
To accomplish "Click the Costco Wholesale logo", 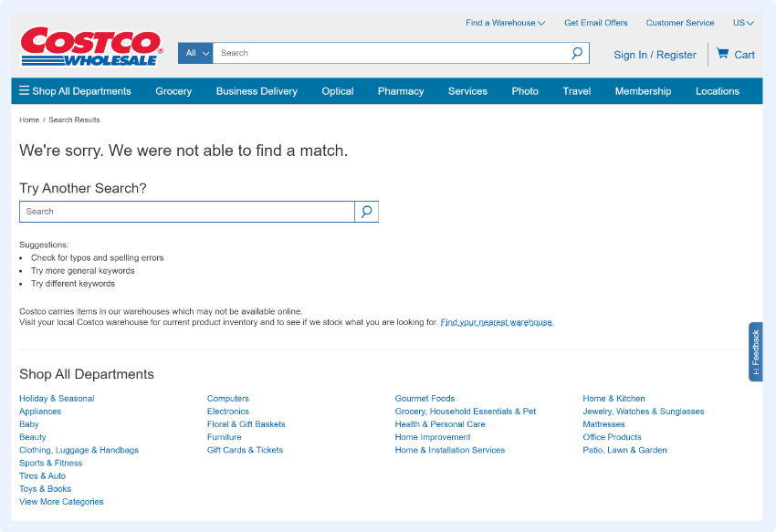I will [90, 47].
